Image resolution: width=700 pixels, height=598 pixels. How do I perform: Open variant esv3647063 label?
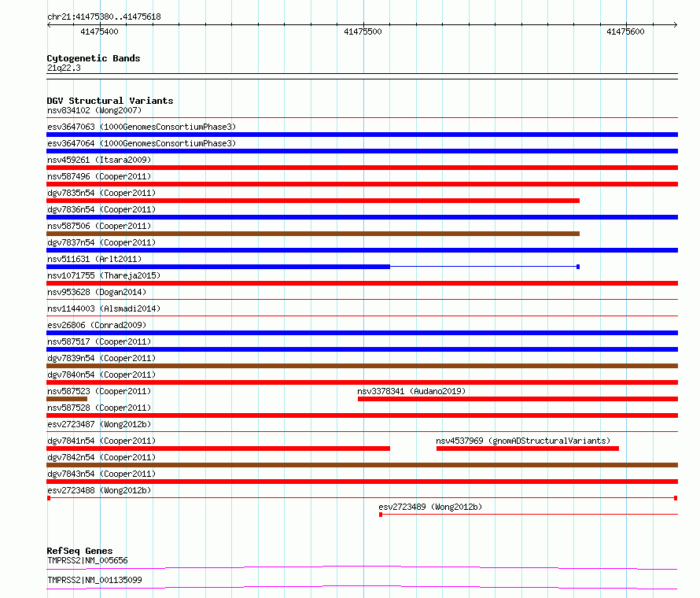[142, 127]
